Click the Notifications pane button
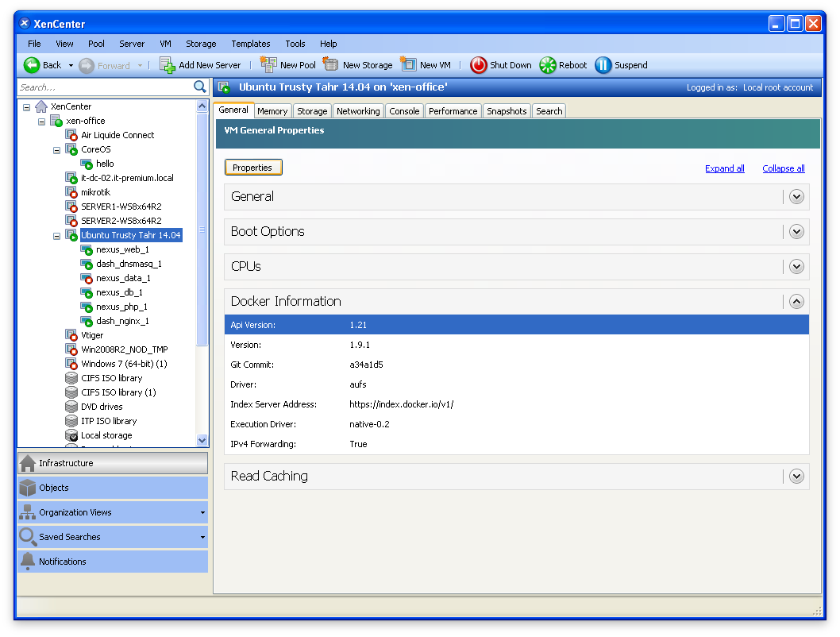 113,562
